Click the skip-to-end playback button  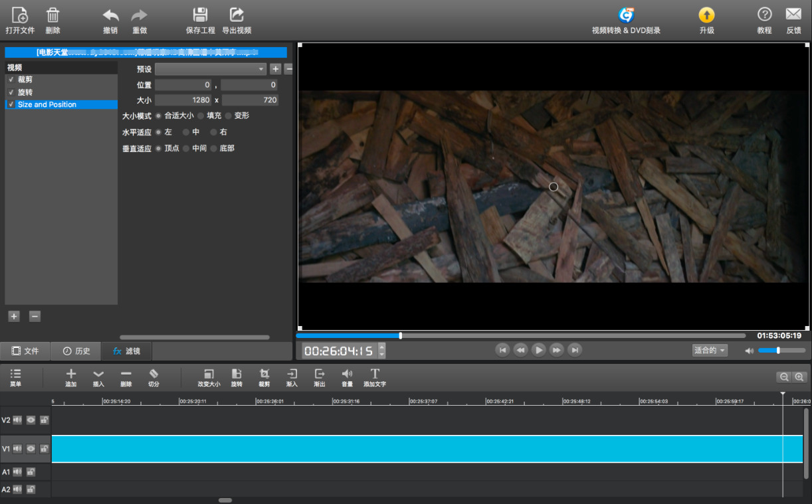(575, 350)
